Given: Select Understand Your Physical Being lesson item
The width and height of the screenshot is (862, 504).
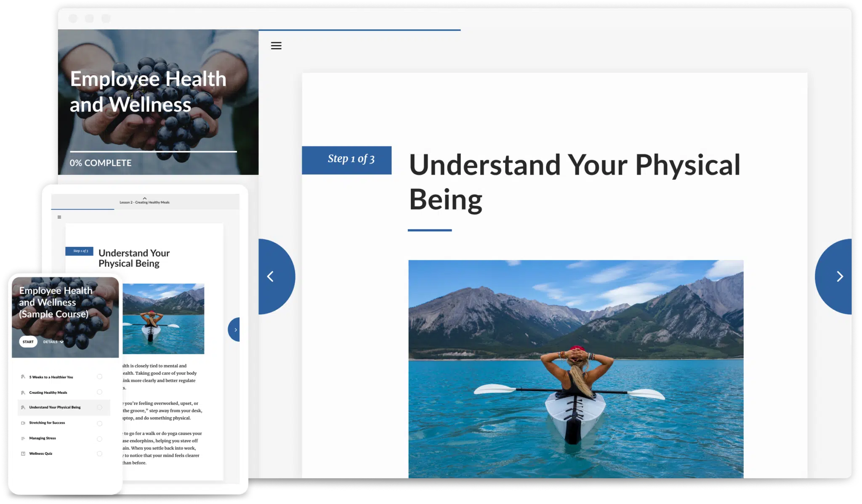Looking at the screenshot, I should pyautogui.click(x=55, y=407).
